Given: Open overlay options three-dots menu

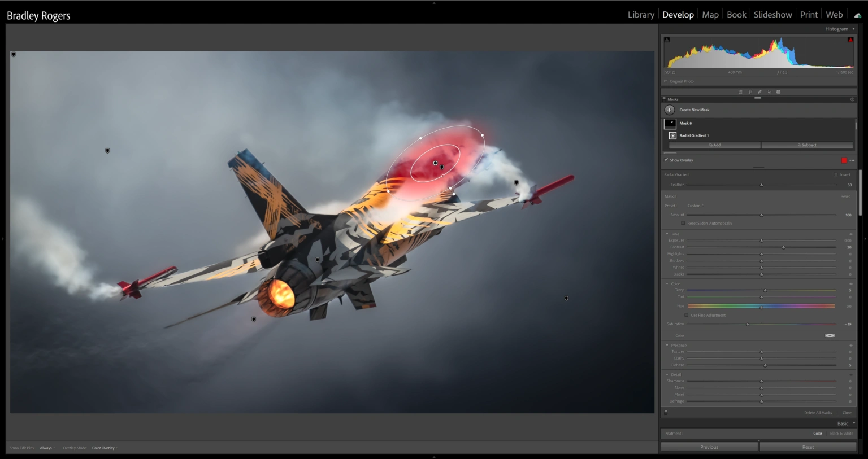Looking at the screenshot, I should pyautogui.click(x=852, y=160).
